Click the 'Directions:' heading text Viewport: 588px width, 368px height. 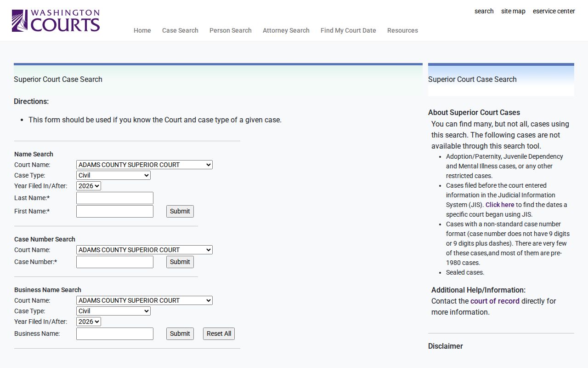click(31, 101)
